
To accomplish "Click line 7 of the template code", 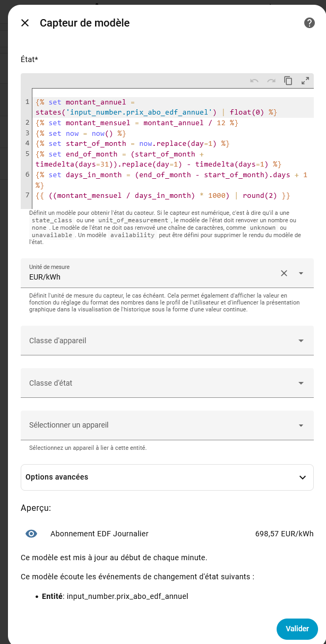I will pos(162,196).
